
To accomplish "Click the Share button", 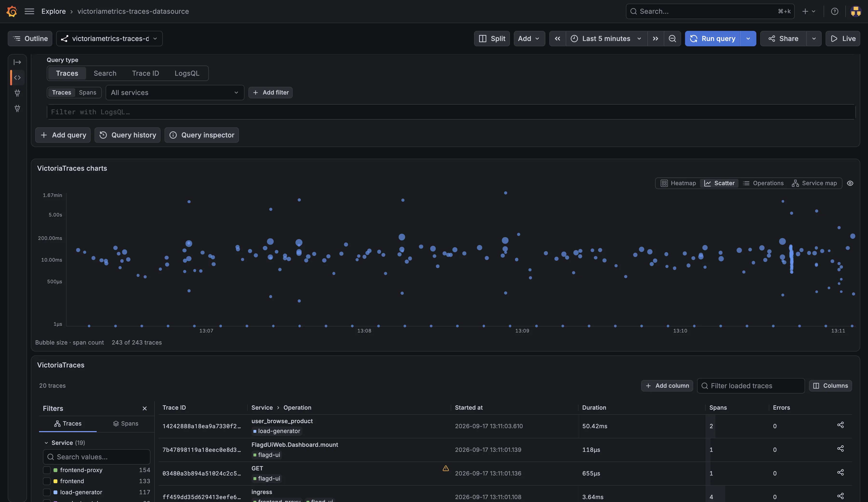I will tap(783, 39).
